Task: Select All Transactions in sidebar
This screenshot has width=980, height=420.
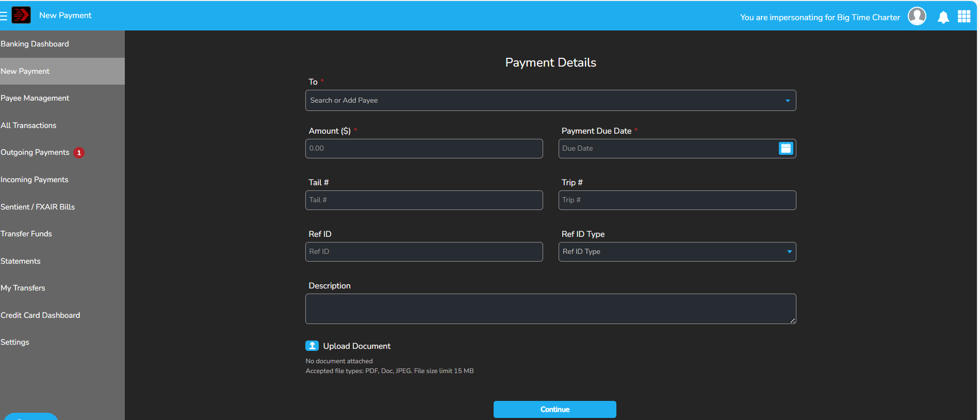Action: coord(29,125)
